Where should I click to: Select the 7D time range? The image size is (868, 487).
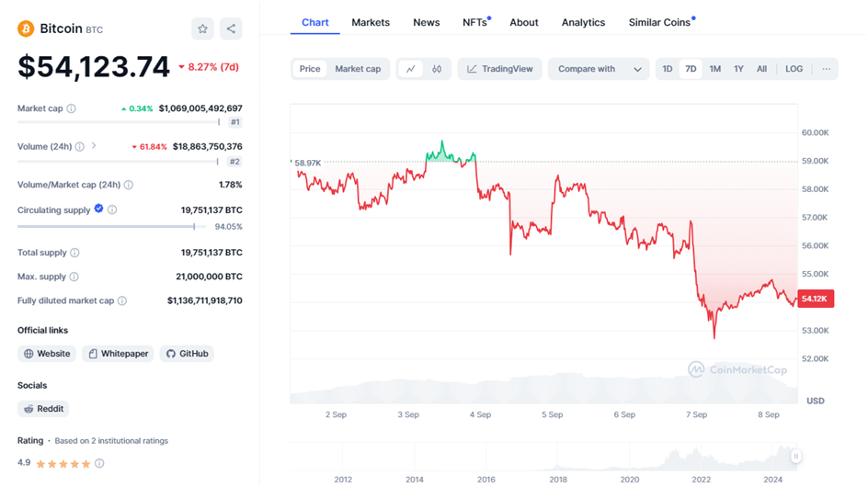pos(691,69)
